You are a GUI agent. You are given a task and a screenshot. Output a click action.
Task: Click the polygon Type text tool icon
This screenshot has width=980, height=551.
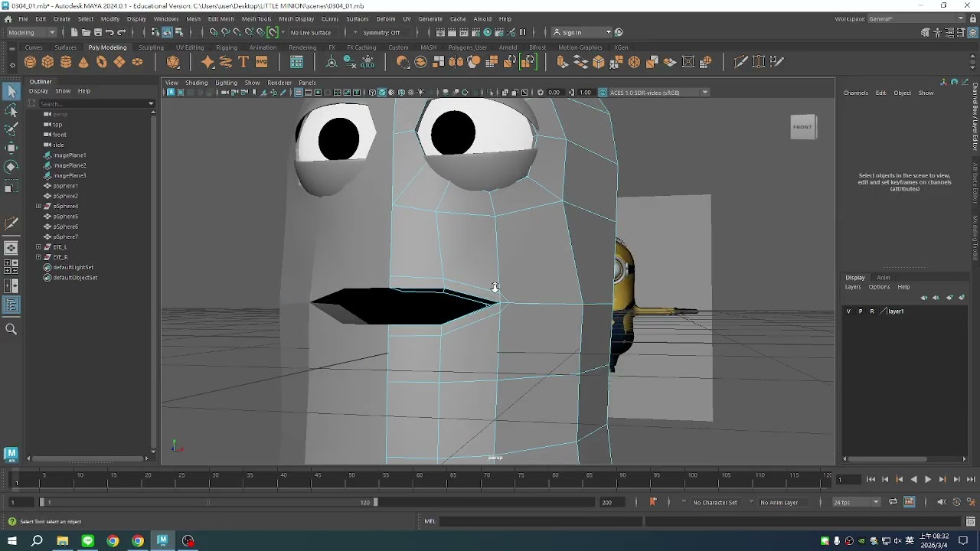(x=243, y=62)
